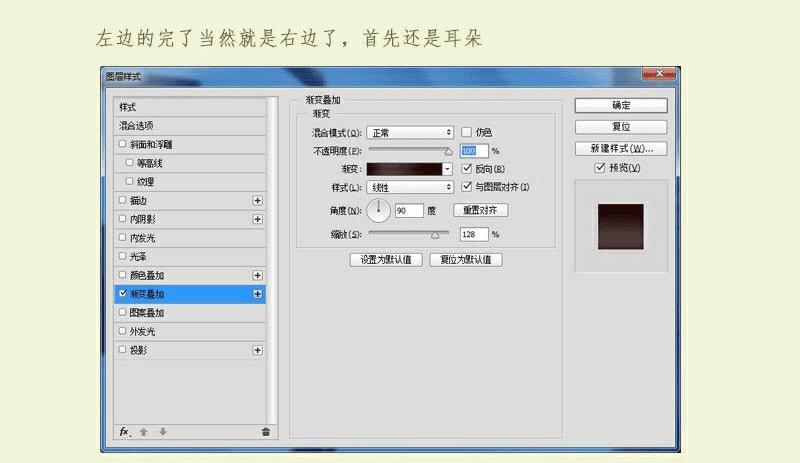Open the 图案叠加 settings row
800x463 pixels.
click(190, 312)
